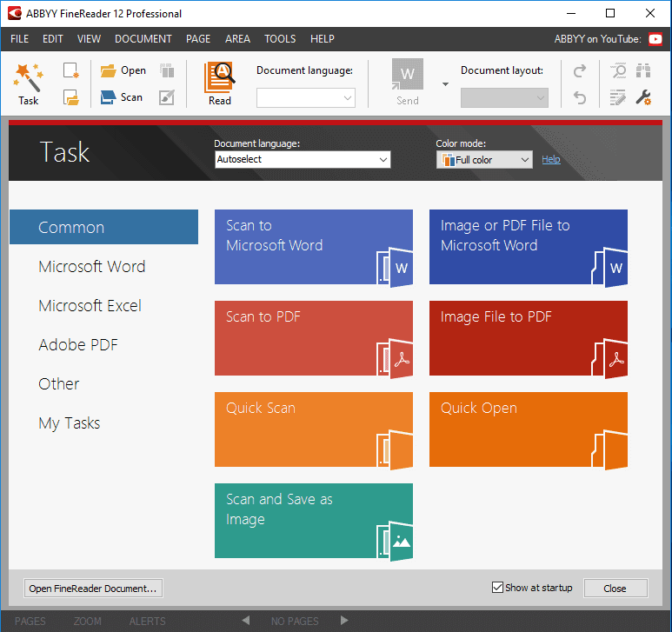Click the Undo arrow icon
This screenshot has width=672, height=632.
[580, 97]
